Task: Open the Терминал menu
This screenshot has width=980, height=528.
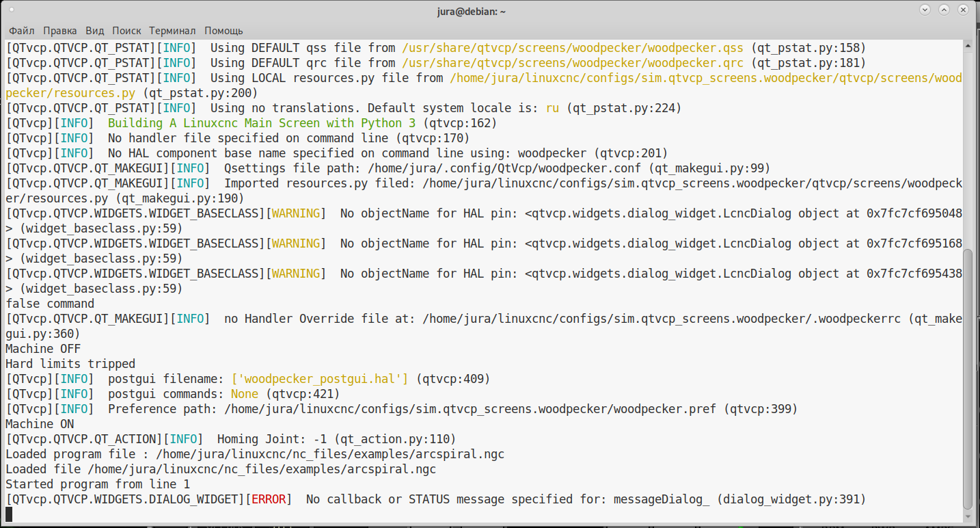Action: point(173,31)
